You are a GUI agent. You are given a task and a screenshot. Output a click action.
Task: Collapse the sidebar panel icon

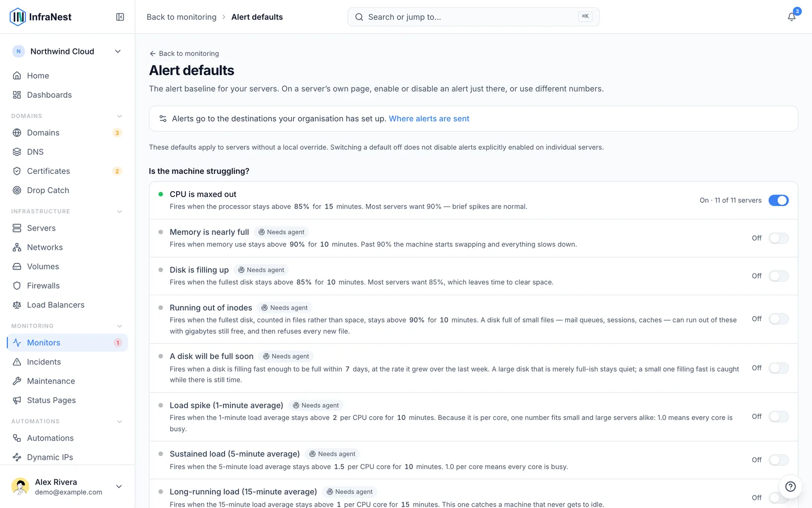120,17
